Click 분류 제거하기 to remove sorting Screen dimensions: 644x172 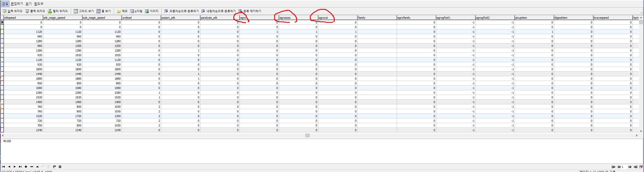tap(250, 11)
